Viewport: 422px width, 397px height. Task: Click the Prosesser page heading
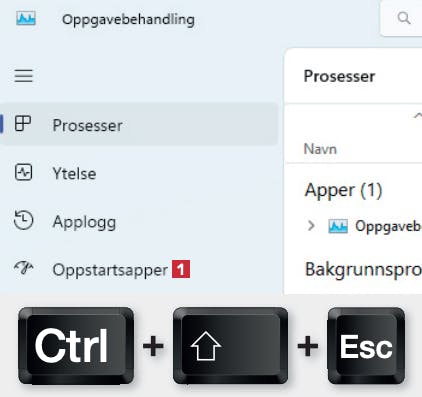coord(339,76)
